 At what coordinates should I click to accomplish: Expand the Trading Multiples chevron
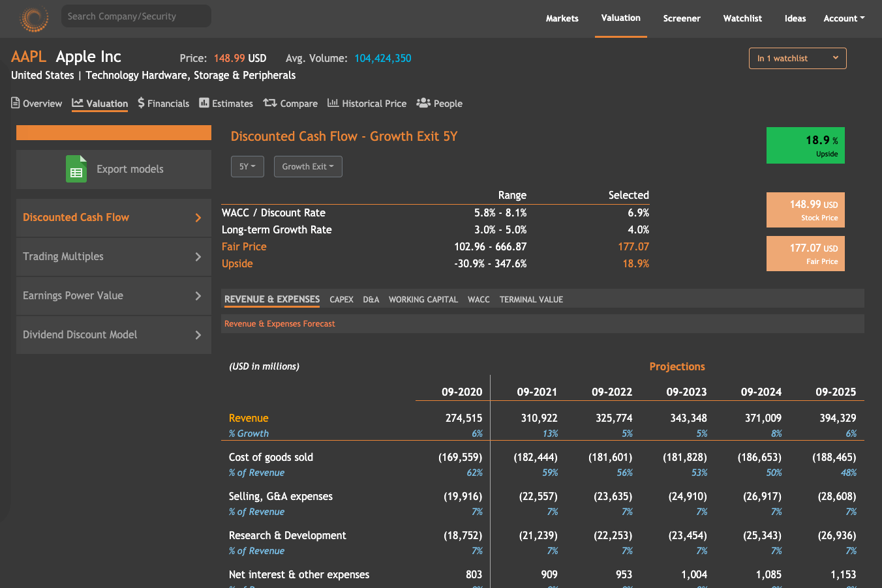[x=198, y=257]
